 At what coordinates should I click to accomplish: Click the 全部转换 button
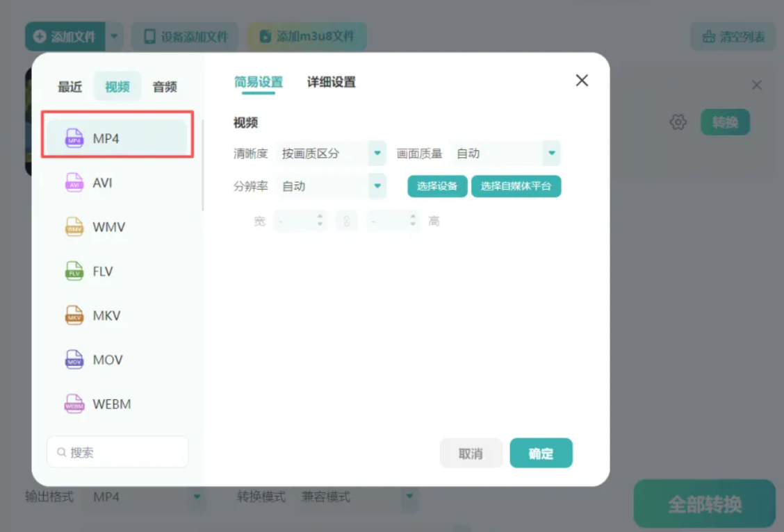tap(705, 504)
